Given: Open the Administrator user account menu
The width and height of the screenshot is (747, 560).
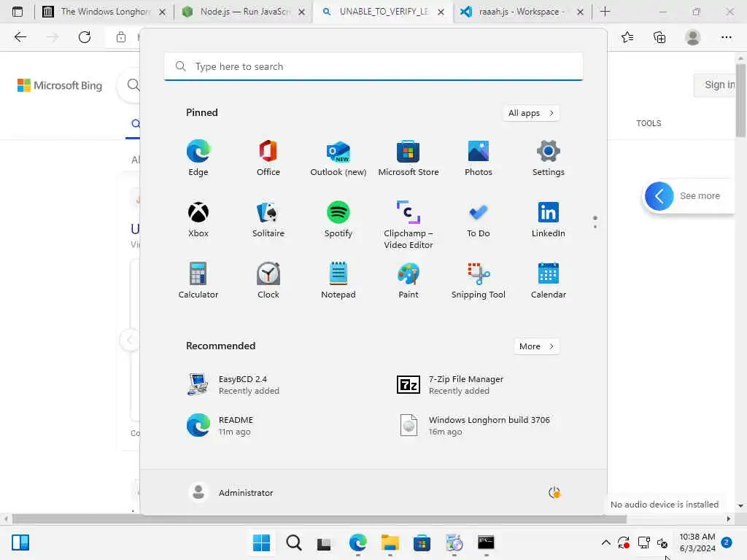Looking at the screenshot, I should (x=231, y=492).
